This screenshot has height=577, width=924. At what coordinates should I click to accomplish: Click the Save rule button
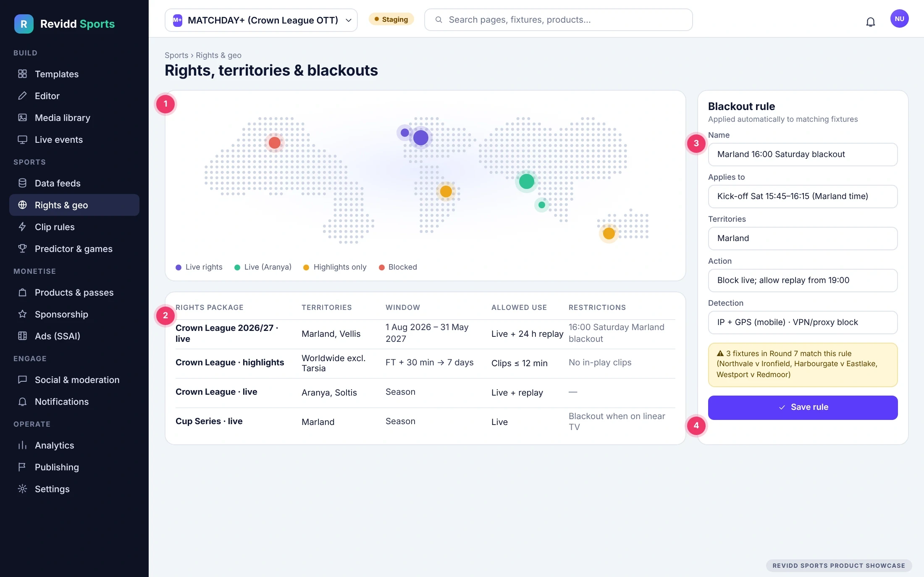click(803, 407)
